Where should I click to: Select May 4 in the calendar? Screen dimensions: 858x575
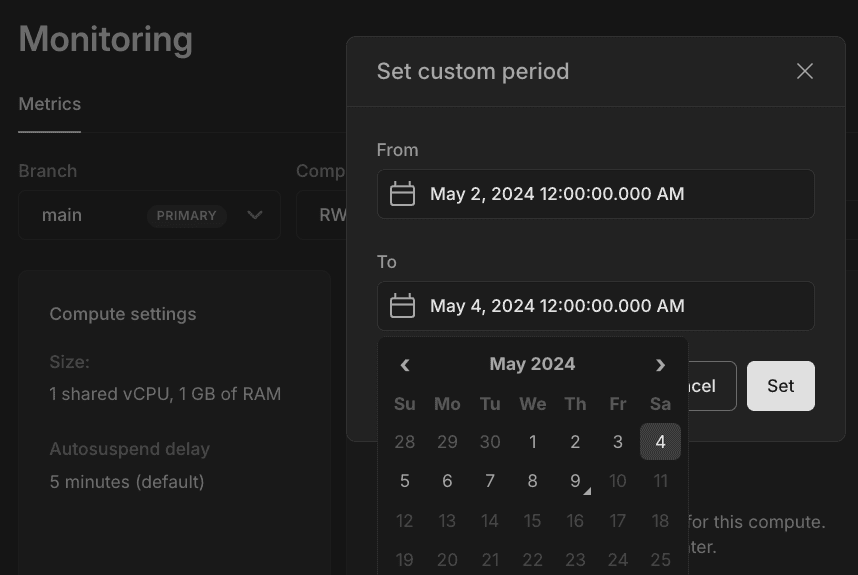coord(660,442)
